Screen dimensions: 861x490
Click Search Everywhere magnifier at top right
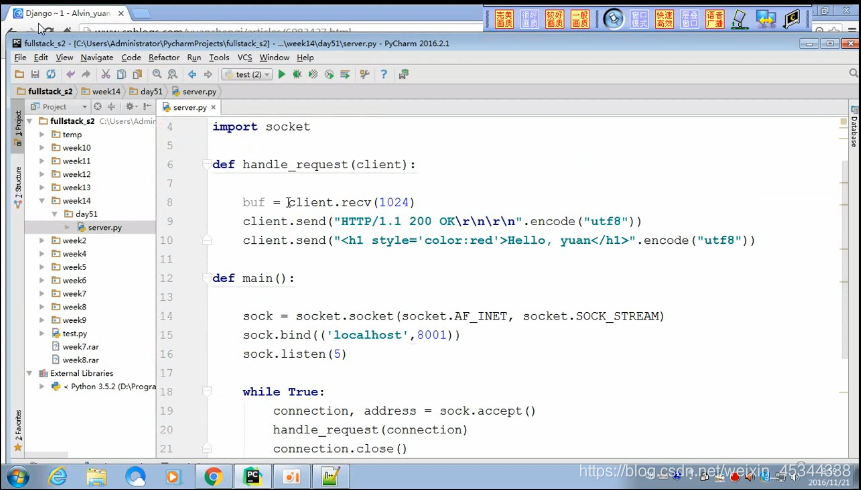pos(854,73)
